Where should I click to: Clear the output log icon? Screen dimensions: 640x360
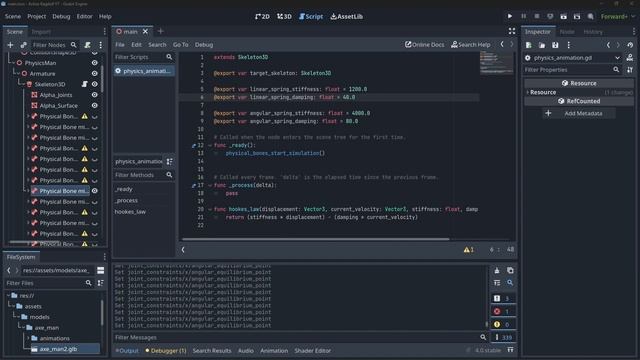pyautogui.click(x=497, y=270)
